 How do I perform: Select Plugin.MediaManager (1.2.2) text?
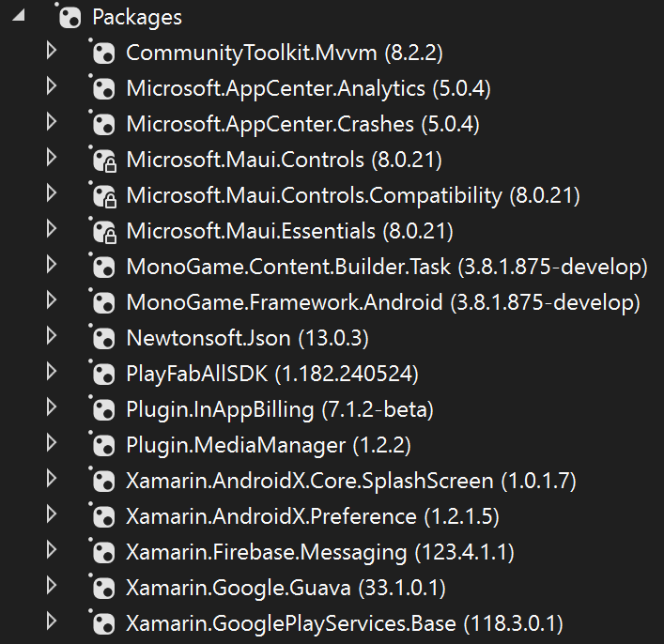(269, 445)
